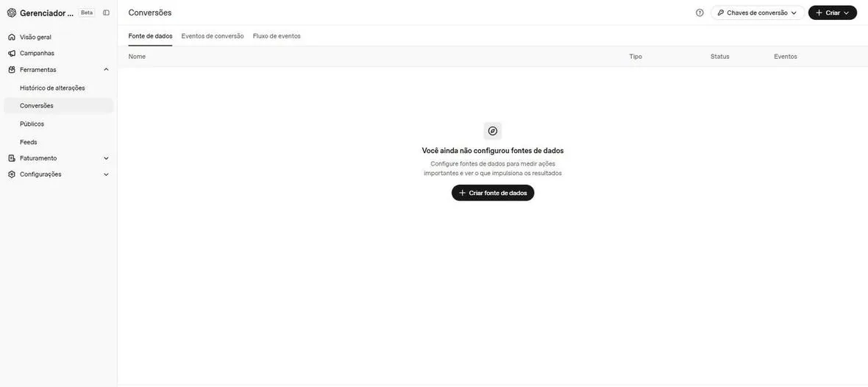Click the compass icon in the empty state

coord(493,131)
